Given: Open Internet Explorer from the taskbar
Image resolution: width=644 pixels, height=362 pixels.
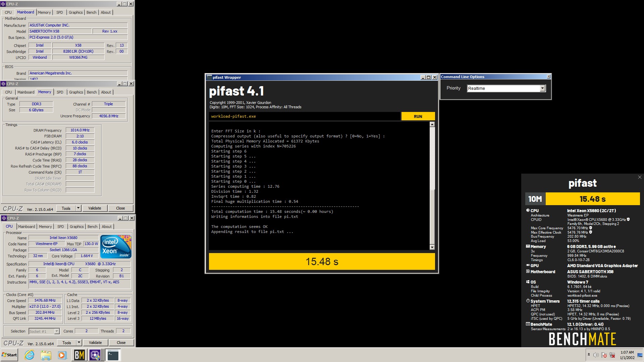Looking at the screenshot, I should click(30, 355).
